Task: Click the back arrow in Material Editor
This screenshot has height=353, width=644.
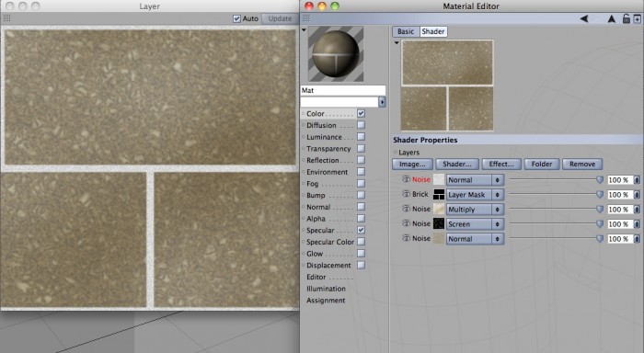Action: 583,19
